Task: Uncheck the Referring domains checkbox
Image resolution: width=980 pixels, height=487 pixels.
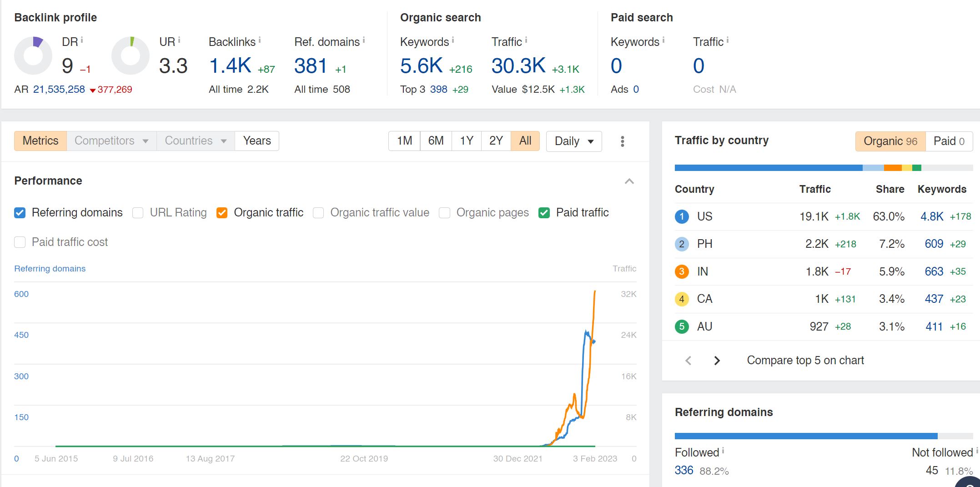Action: pyautogui.click(x=20, y=213)
